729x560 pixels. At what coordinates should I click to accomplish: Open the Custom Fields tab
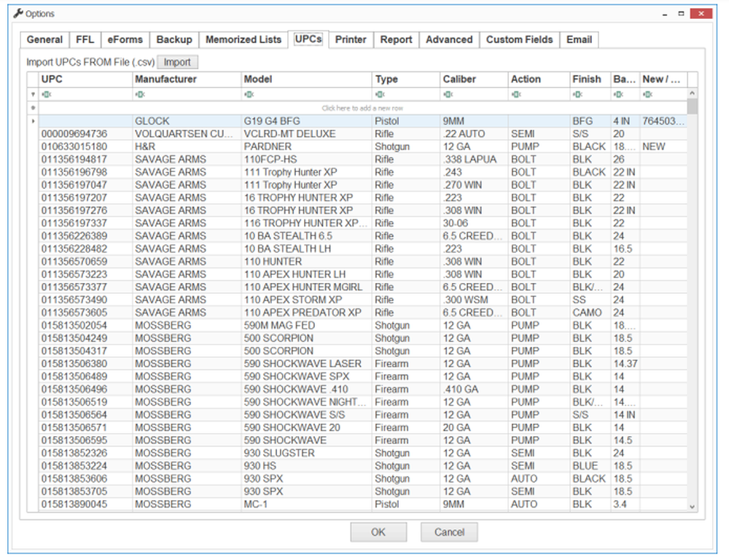pyautogui.click(x=520, y=39)
